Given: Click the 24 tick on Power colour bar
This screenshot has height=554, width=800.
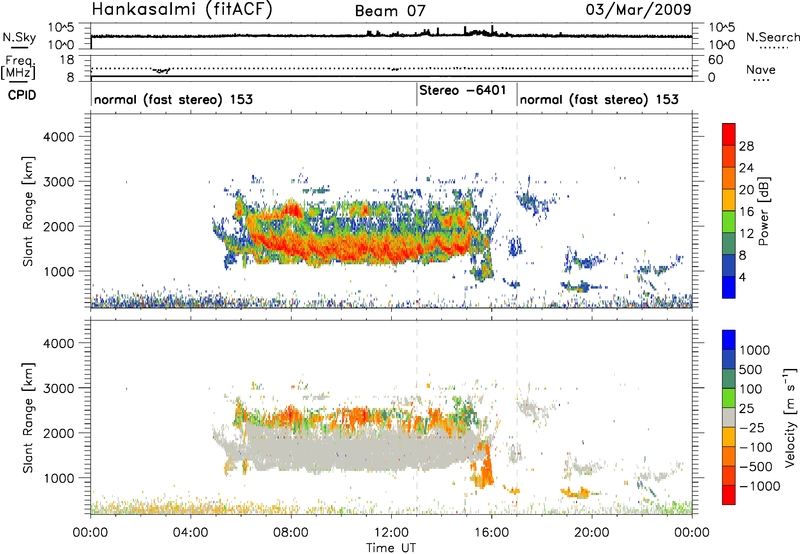Looking at the screenshot, I should (x=746, y=168).
